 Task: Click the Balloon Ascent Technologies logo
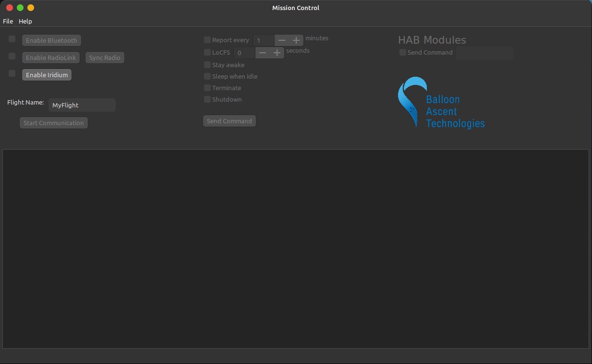tap(440, 103)
